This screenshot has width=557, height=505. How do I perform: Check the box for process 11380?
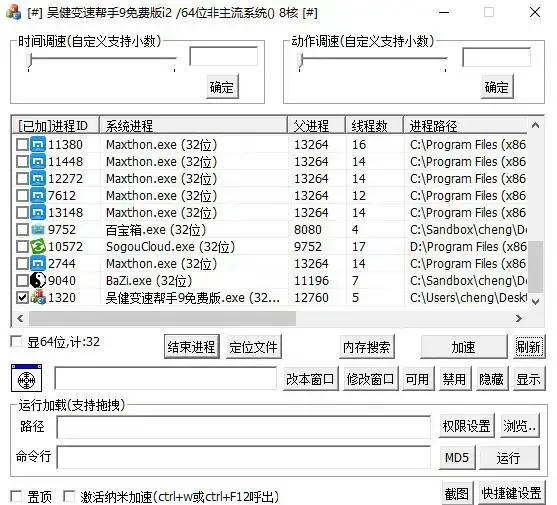click(x=22, y=145)
